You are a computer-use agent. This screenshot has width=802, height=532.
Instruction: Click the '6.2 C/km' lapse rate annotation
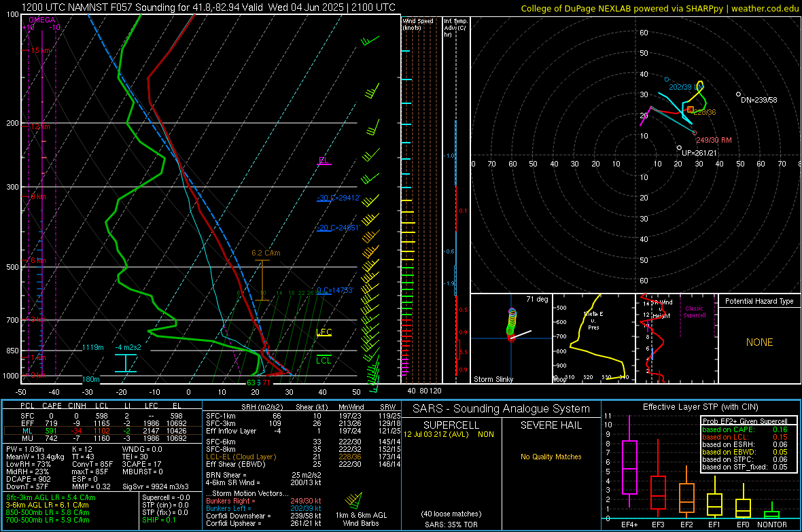(x=266, y=253)
